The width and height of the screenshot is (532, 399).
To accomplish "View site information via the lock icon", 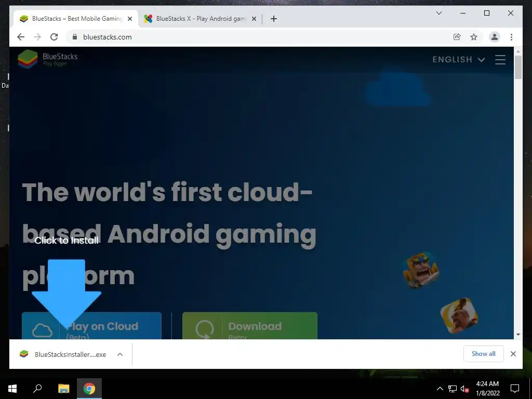I will 75,37.
